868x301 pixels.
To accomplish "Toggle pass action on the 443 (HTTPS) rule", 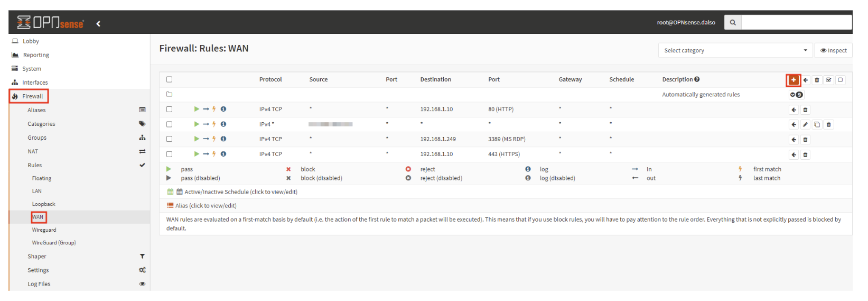I will point(197,154).
